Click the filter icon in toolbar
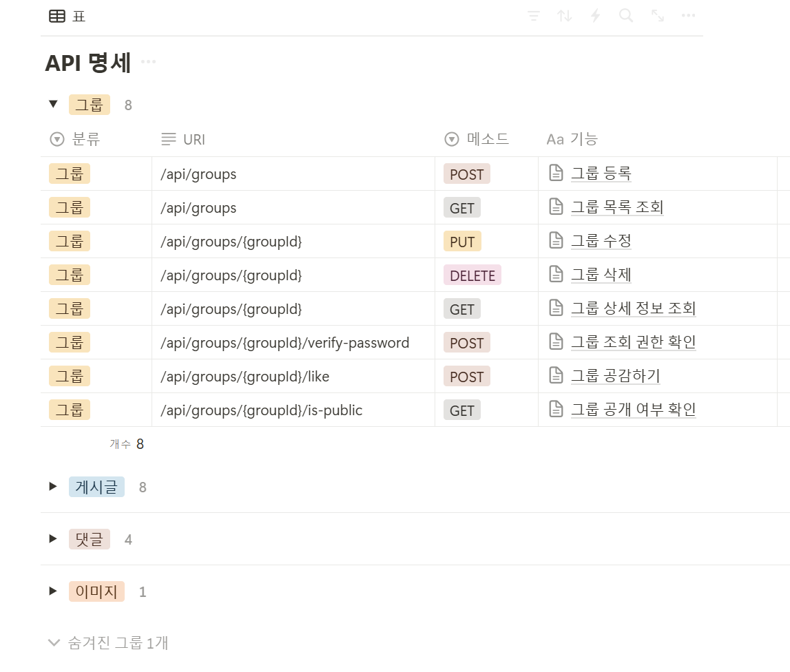Screen dimensions: 790x672 534,16
